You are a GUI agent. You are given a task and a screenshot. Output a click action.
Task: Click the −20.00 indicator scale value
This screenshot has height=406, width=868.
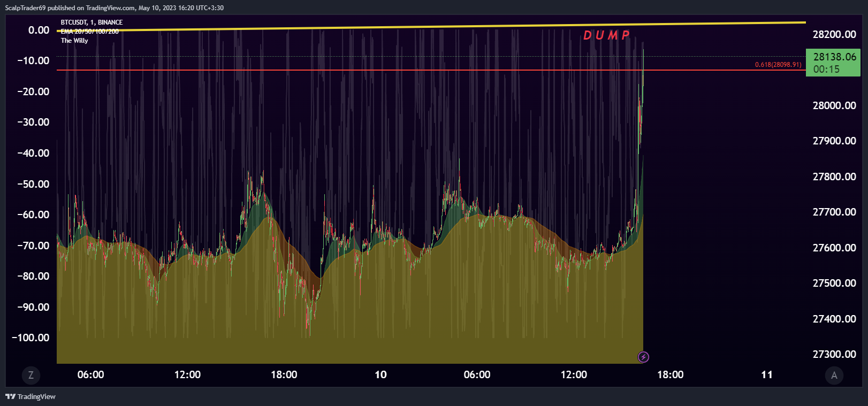pos(33,91)
